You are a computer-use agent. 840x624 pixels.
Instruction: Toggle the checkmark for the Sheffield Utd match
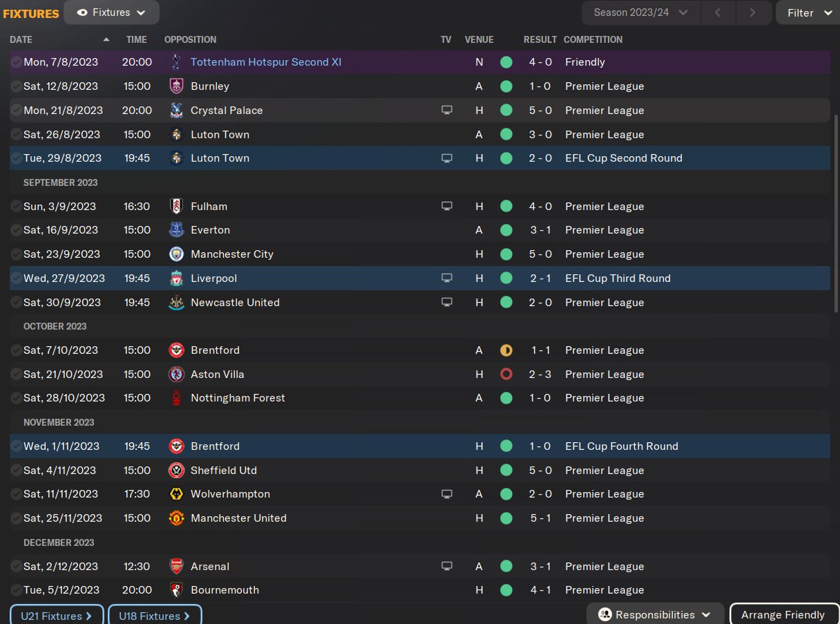(16, 471)
